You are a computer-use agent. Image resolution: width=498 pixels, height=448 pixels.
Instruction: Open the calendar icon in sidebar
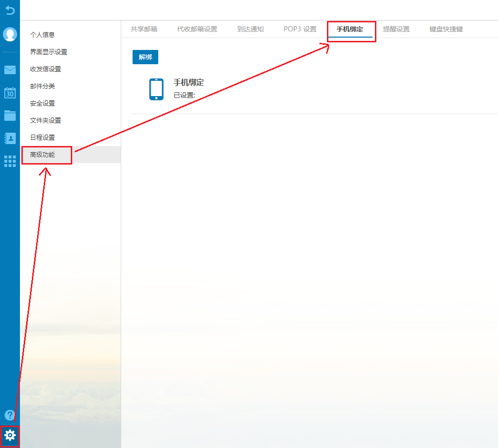point(10,92)
